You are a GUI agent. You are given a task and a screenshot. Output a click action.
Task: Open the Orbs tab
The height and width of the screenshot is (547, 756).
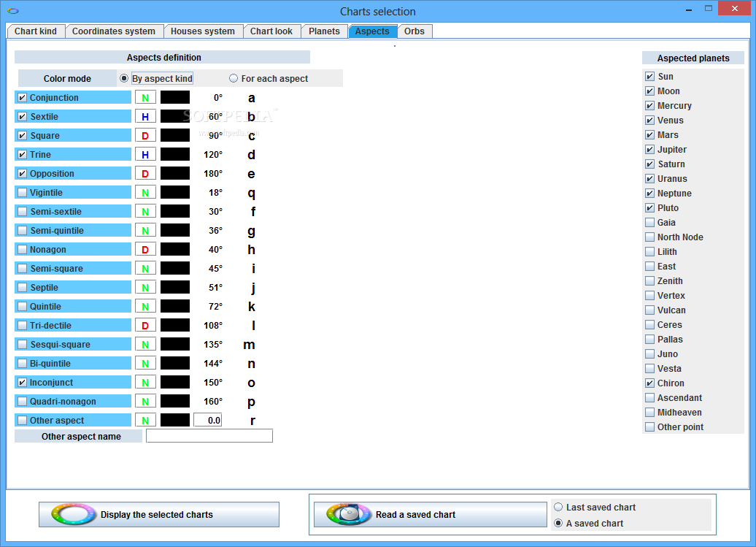click(x=414, y=31)
